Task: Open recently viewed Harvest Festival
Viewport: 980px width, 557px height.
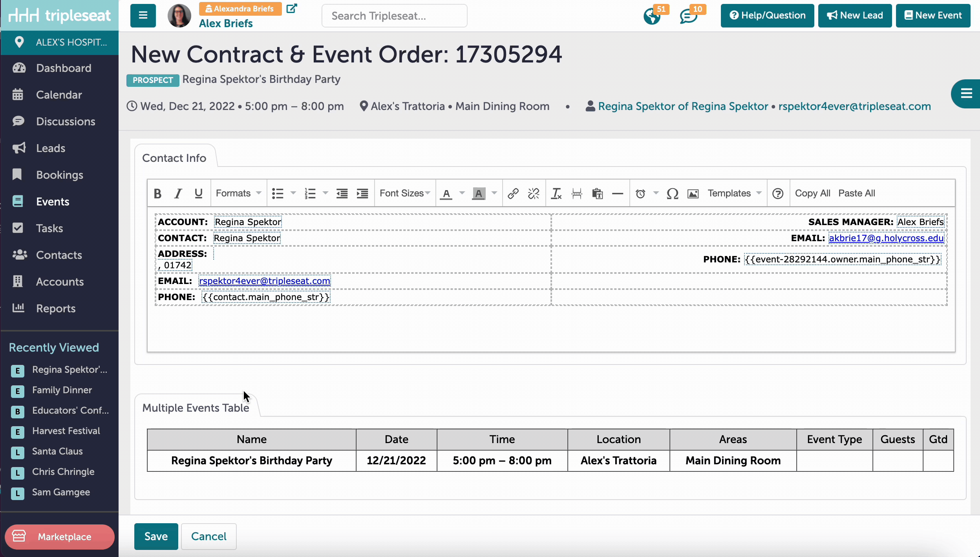Action: tap(66, 431)
